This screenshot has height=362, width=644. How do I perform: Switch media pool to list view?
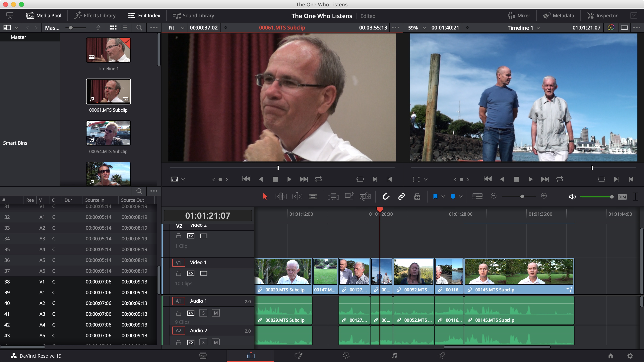pyautogui.click(x=124, y=28)
